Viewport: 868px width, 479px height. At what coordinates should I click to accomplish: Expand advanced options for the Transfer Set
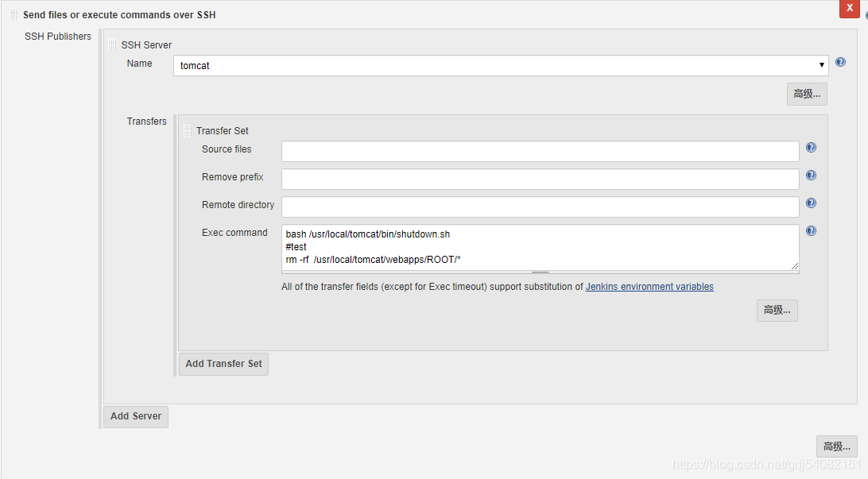point(777,311)
